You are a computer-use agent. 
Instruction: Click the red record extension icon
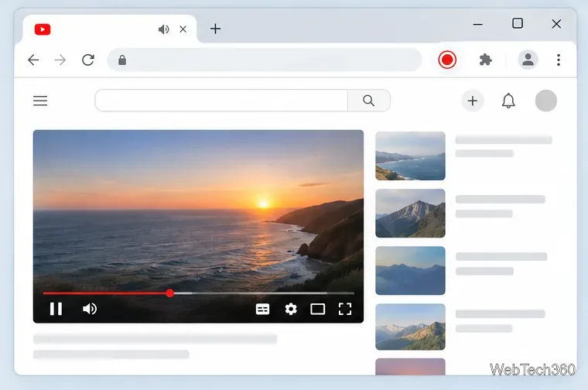447,60
